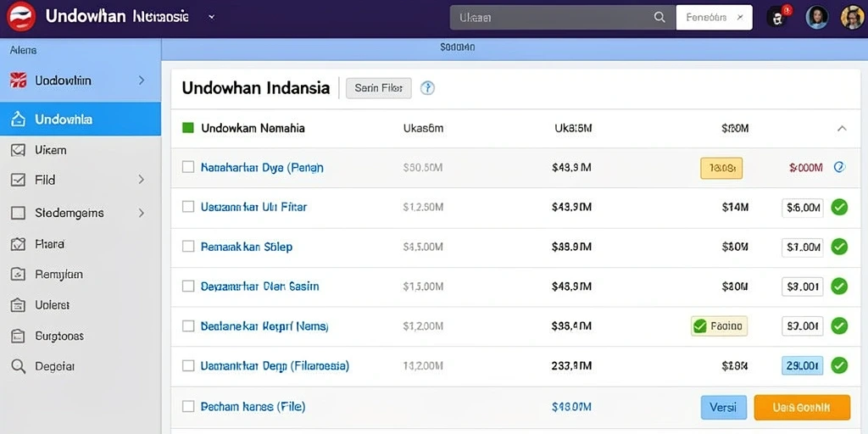Select the Undowhla sidebar item

click(81, 119)
